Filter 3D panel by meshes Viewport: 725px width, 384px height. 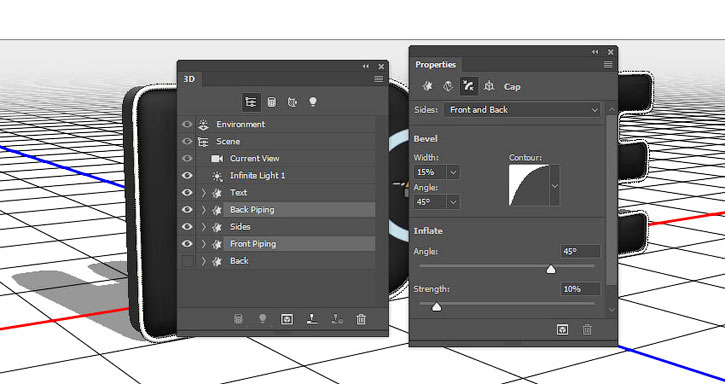coord(271,102)
